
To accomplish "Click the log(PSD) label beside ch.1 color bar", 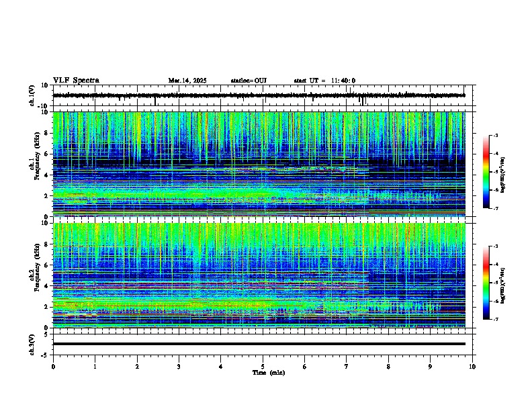I will click(503, 175).
